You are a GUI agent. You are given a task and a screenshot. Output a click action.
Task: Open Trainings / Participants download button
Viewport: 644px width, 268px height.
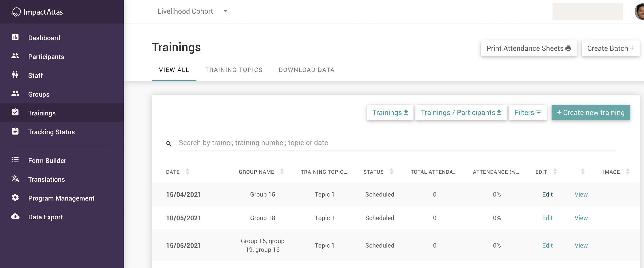(x=461, y=113)
